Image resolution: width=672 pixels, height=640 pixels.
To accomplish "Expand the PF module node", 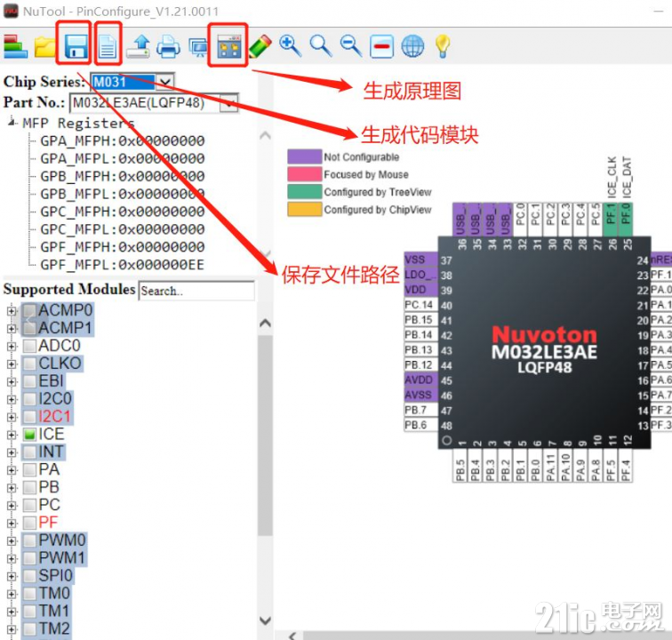I will 12,523.
